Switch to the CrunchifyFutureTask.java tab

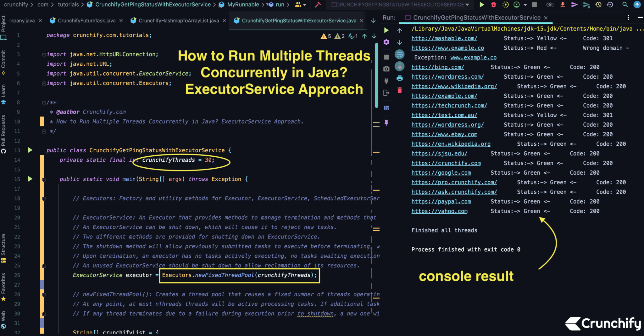point(86,20)
